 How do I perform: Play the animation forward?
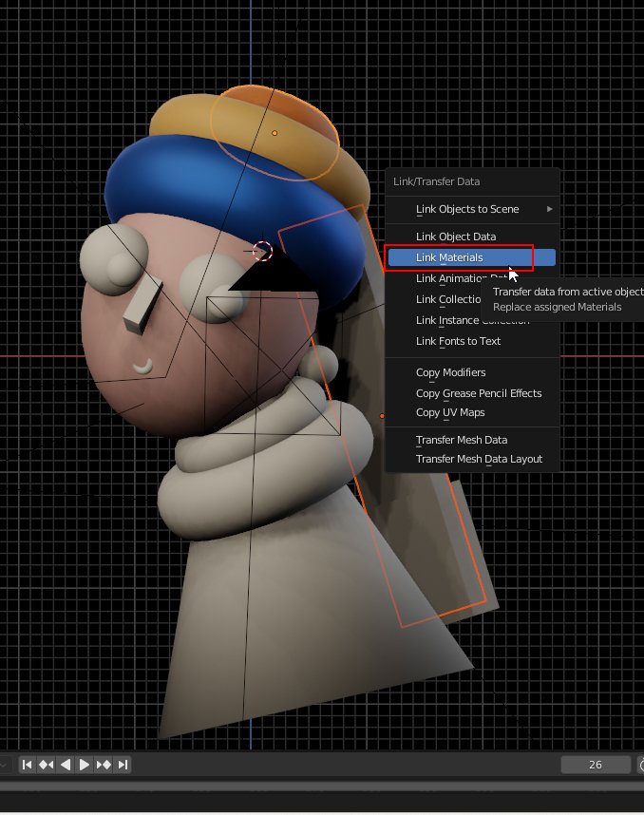84,765
